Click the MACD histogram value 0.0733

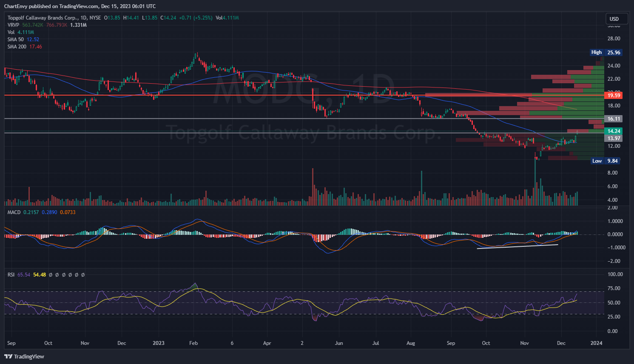click(68, 212)
